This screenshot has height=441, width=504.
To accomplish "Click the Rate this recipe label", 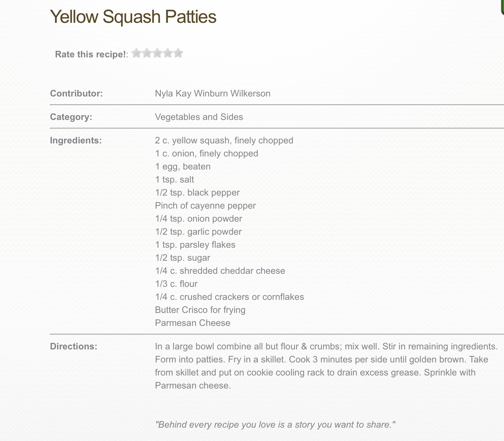I will [x=90, y=54].
